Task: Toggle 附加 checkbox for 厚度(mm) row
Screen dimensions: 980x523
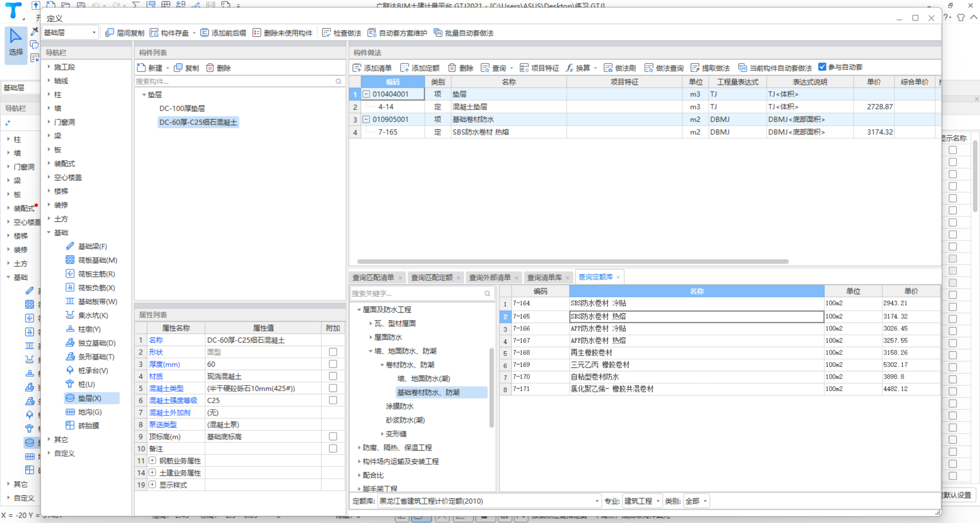Action: [x=333, y=364]
